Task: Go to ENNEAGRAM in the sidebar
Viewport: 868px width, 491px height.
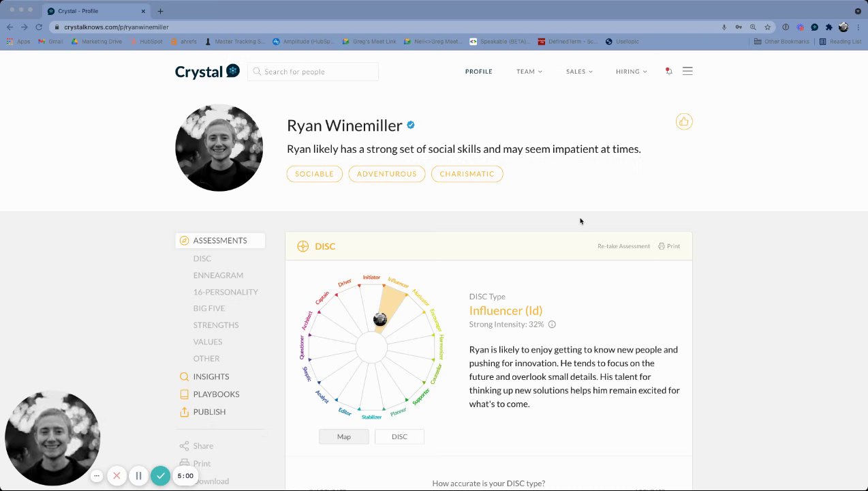Action: (x=218, y=275)
